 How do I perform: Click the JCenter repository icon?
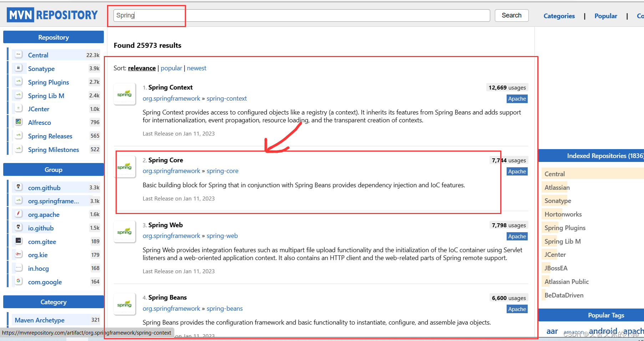[19, 108]
